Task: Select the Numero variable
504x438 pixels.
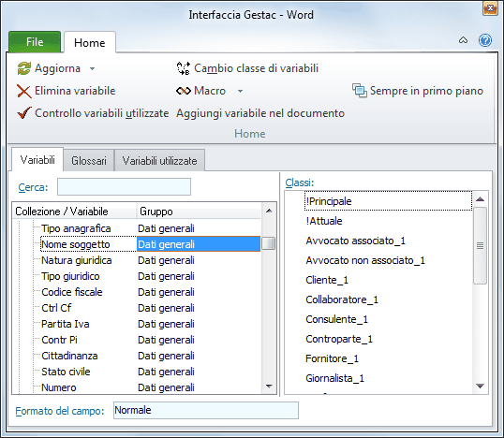Action: pyautogui.click(x=59, y=387)
